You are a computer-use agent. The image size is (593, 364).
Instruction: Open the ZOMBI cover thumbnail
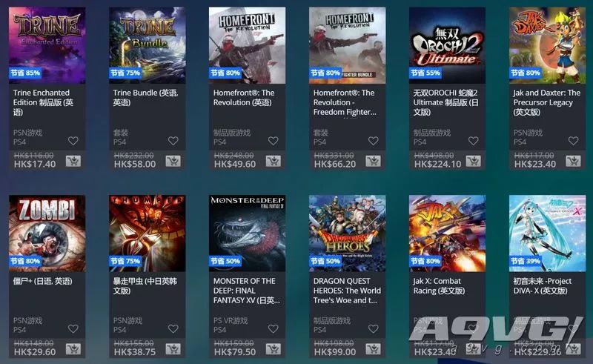point(47,234)
